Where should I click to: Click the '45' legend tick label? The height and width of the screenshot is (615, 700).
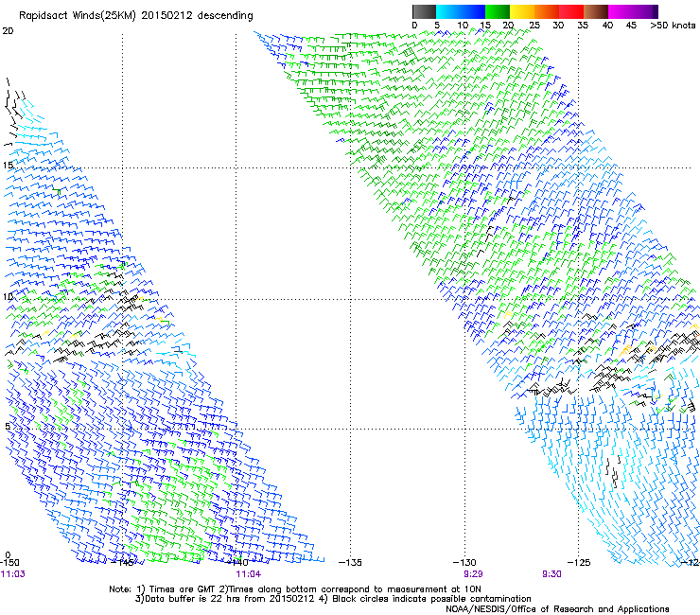[631, 25]
